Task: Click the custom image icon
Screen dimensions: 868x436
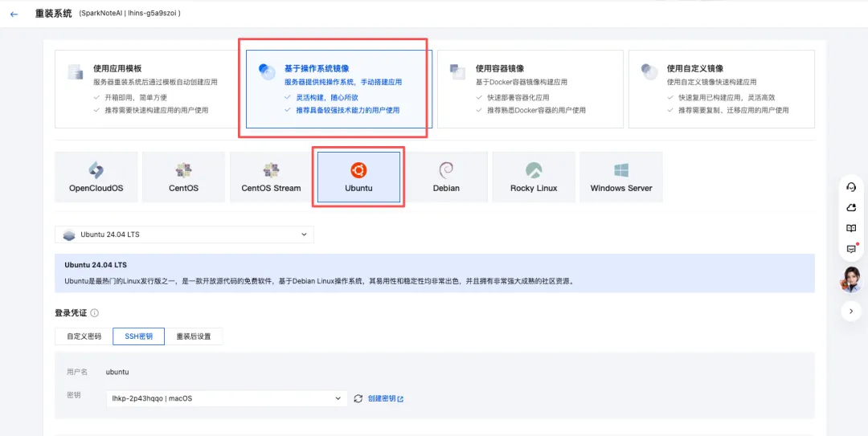Action: 649,72
